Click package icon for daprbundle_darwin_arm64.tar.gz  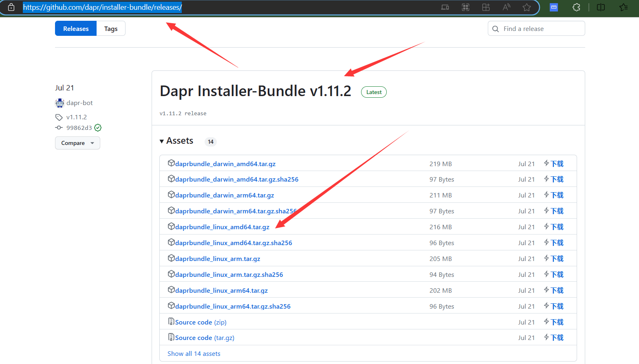point(171,195)
